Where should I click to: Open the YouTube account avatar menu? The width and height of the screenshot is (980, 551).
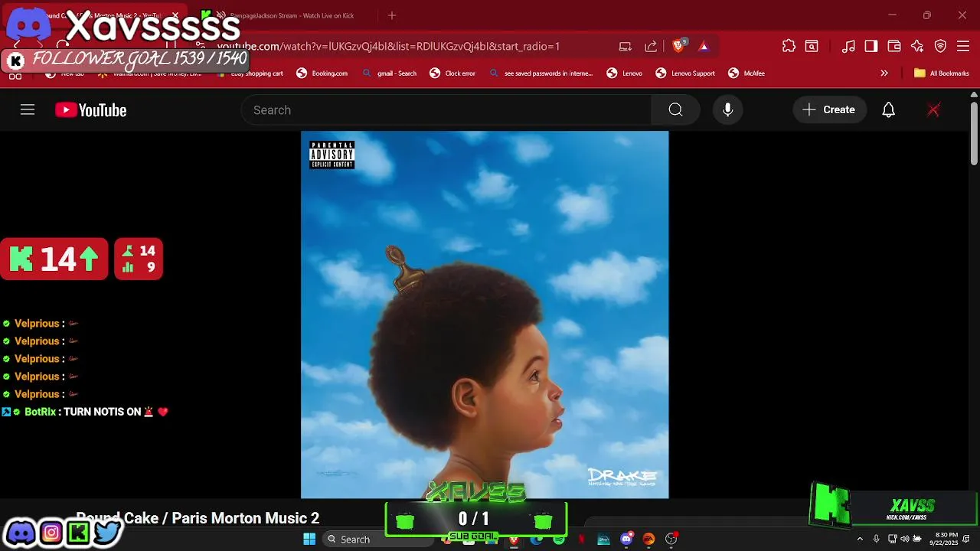(x=933, y=110)
